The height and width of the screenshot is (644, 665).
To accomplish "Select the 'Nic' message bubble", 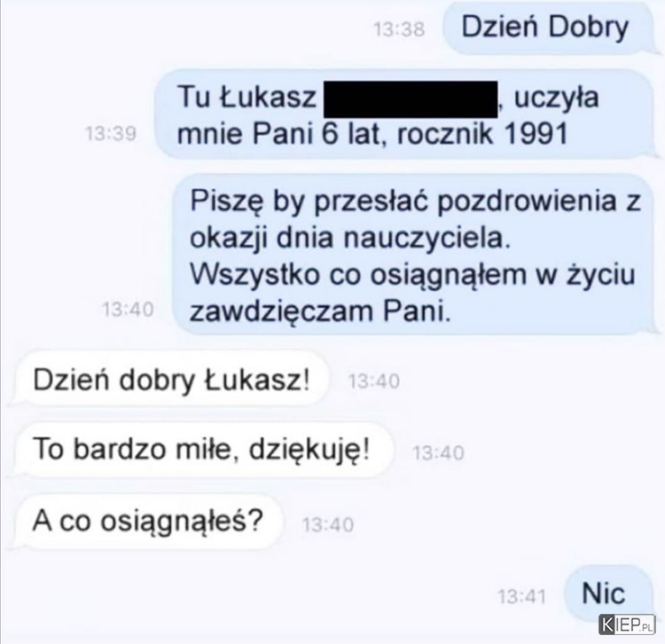I will 607,593.
